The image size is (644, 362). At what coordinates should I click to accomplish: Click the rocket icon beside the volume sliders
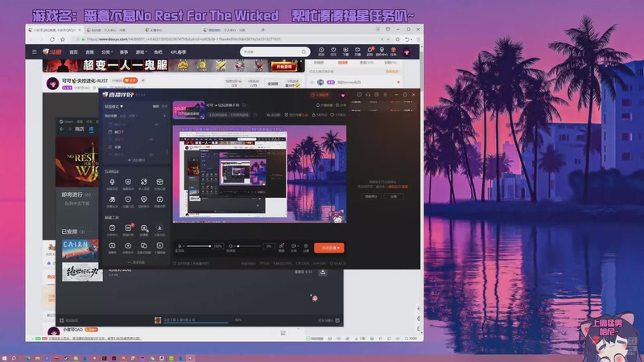282,246
